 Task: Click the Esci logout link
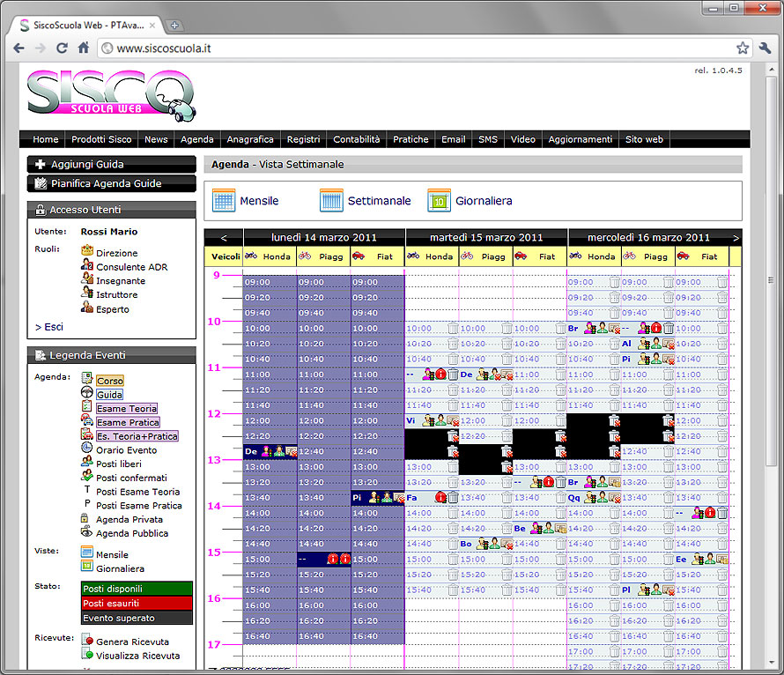click(x=49, y=327)
